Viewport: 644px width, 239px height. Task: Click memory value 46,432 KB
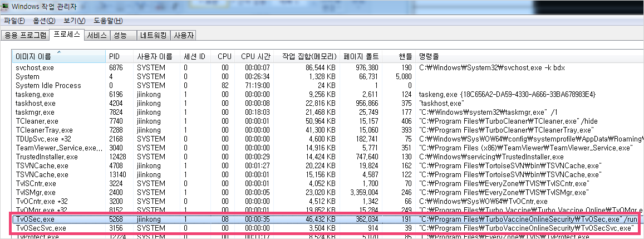(x=321, y=220)
